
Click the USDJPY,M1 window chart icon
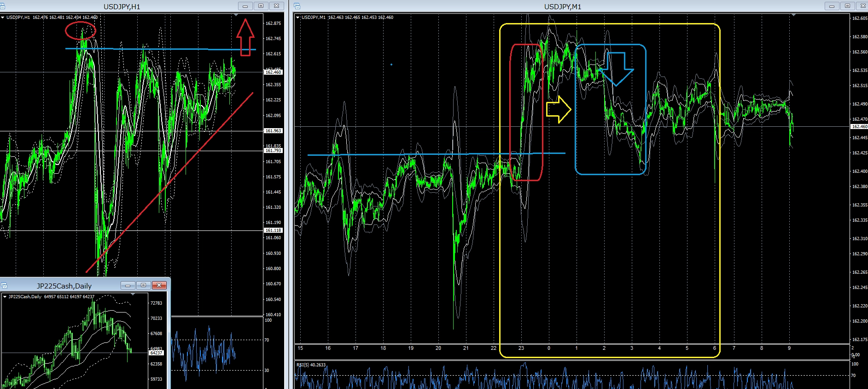pos(297,6)
